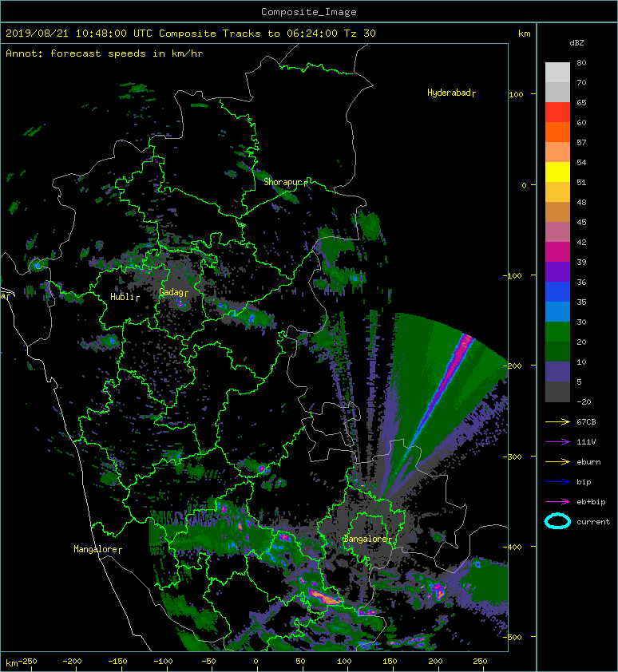
Task: Pick the yellow 51-54 dBZ color swatch
Action: point(557,172)
